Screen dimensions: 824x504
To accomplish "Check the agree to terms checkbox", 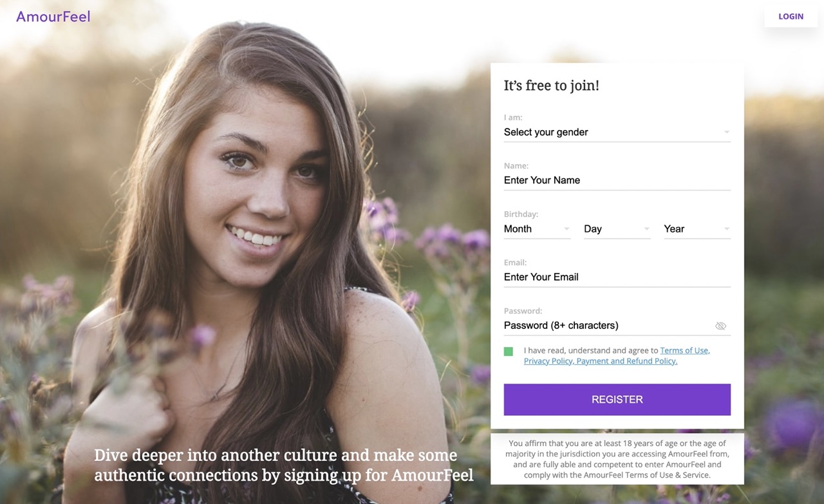I will (509, 351).
